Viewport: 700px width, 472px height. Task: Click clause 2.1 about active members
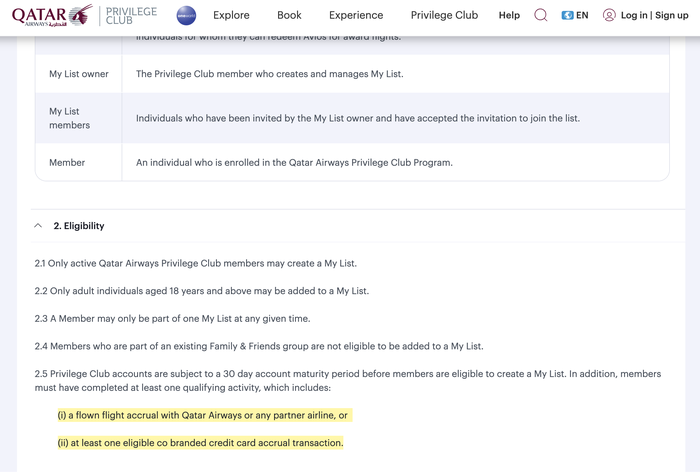pos(196,263)
